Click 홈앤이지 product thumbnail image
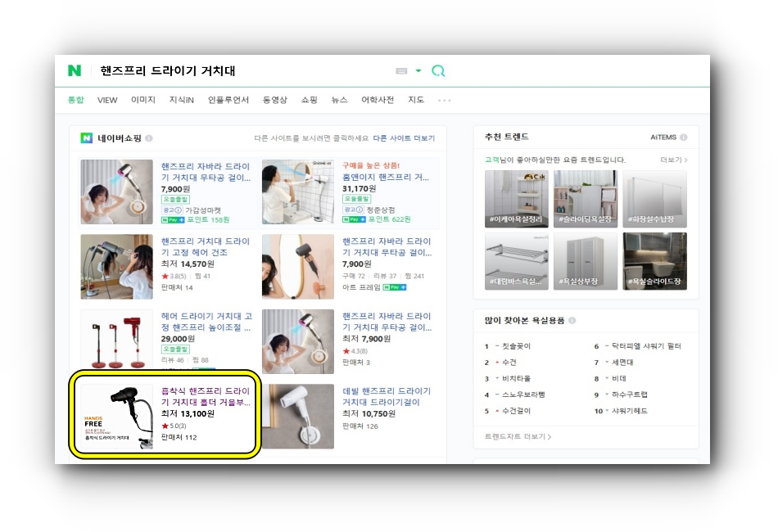This screenshot has height=532, width=778. [x=298, y=192]
